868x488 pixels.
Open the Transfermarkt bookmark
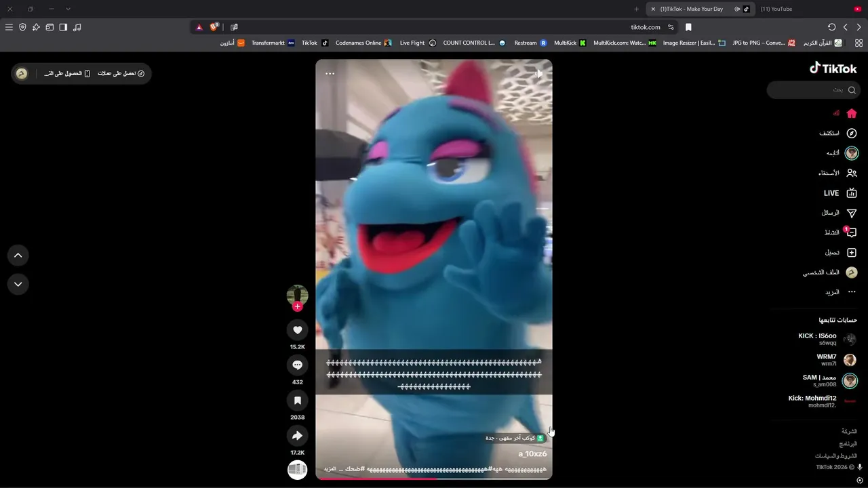(x=273, y=43)
